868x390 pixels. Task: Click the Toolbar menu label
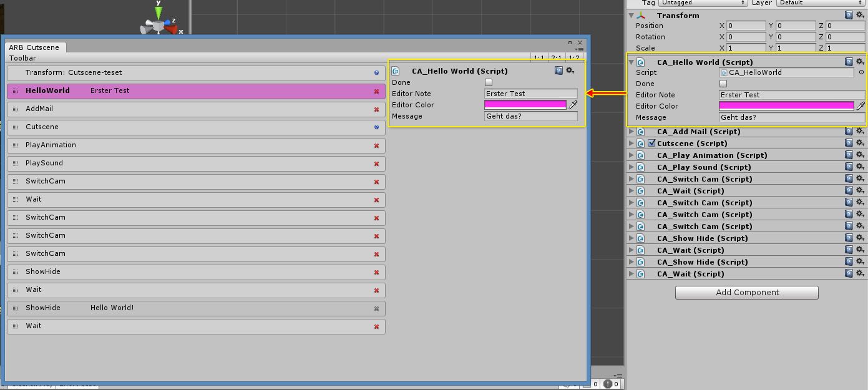tap(22, 58)
